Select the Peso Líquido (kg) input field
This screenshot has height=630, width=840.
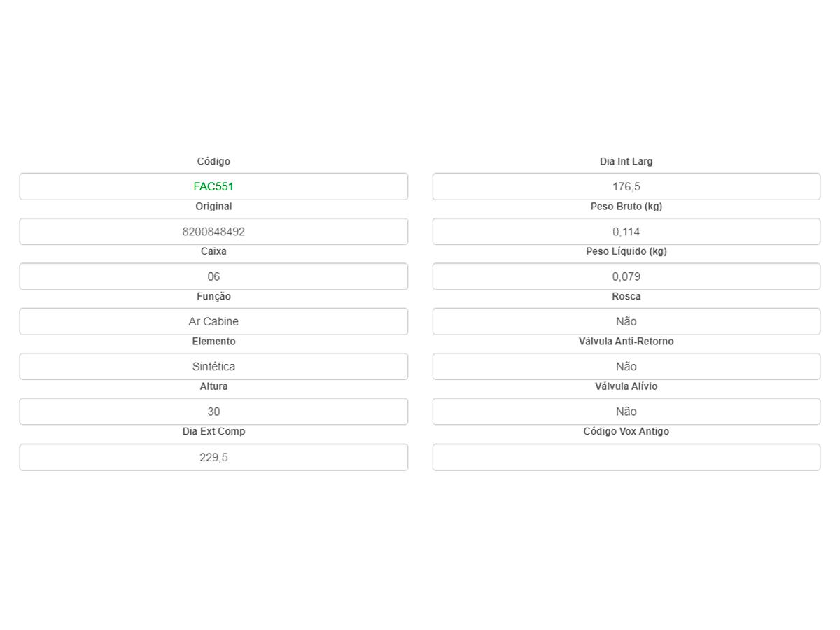(x=626, y=276)
